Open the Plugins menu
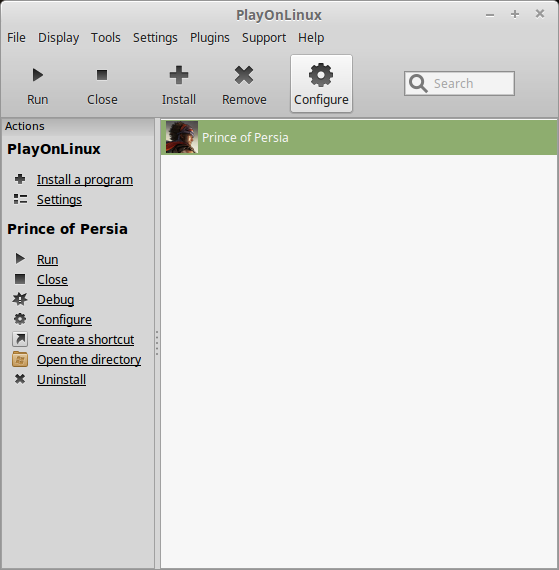The image size is (559, 570). (x=210, y=37)
